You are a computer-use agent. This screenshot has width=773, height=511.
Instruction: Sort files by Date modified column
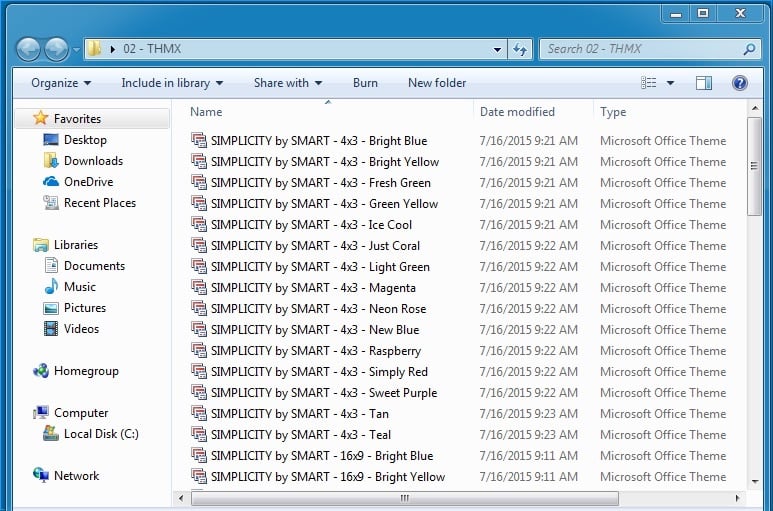pos(517,112)
